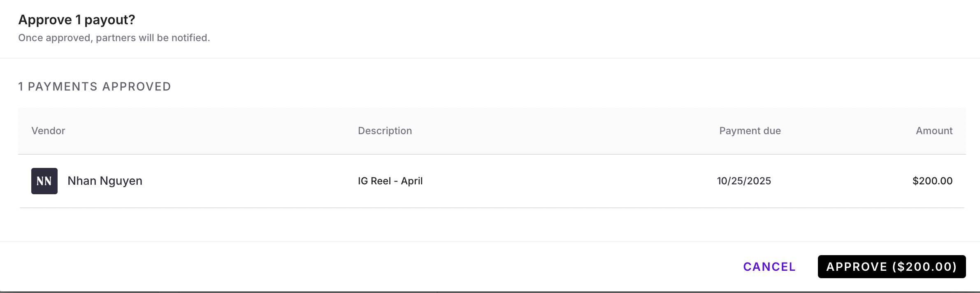Click the blank area right of the dialog title
This screenshot has width=980, height=293.
[x=535, y=20]
